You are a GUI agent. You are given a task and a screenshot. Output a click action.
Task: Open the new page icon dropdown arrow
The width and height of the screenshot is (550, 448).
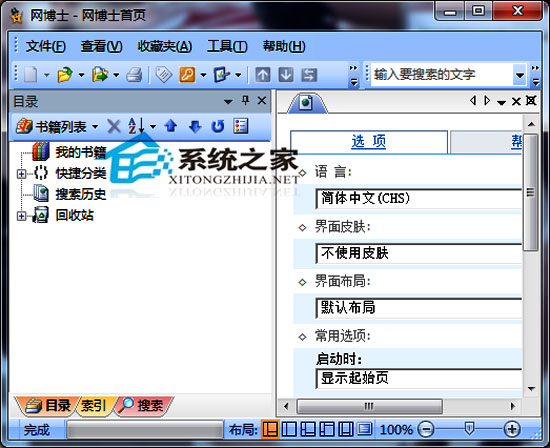coord(47,75)
